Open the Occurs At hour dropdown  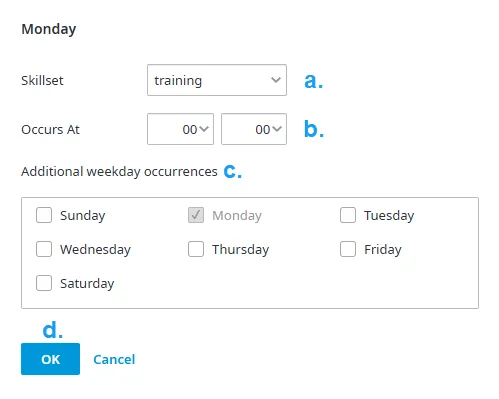[x=180, y=129]
